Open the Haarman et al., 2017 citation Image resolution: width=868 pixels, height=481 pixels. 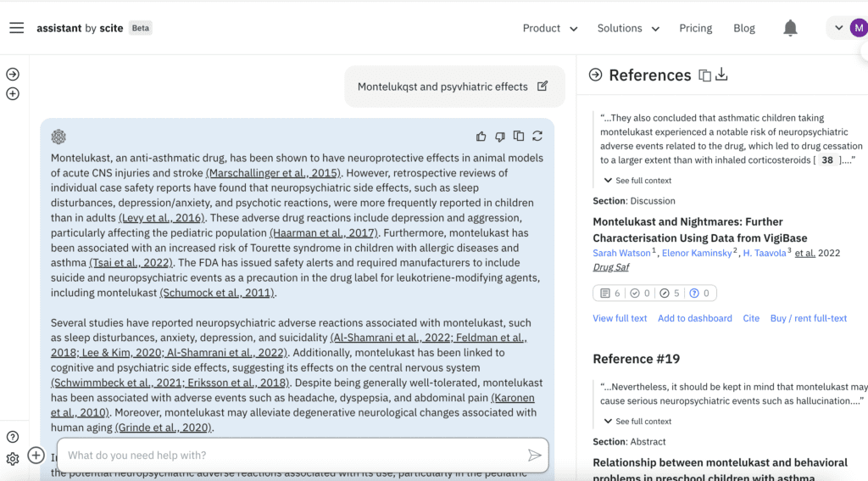[x=324, y=232]
